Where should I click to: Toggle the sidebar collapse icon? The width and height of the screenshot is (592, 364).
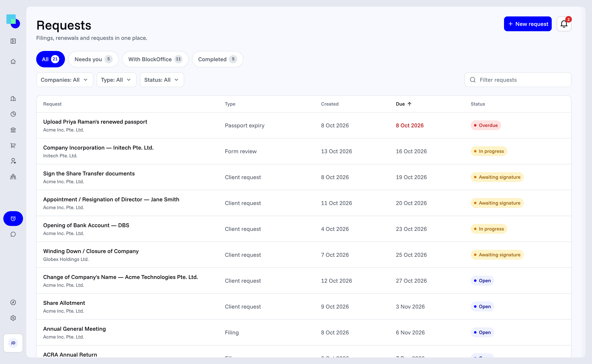click(13, 41)
